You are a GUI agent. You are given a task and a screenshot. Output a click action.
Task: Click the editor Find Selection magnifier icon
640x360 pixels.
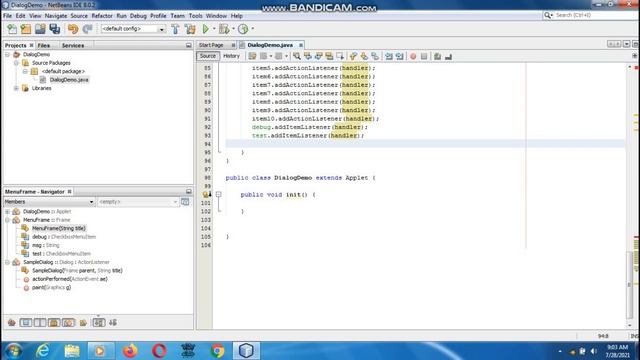[297, 56]
